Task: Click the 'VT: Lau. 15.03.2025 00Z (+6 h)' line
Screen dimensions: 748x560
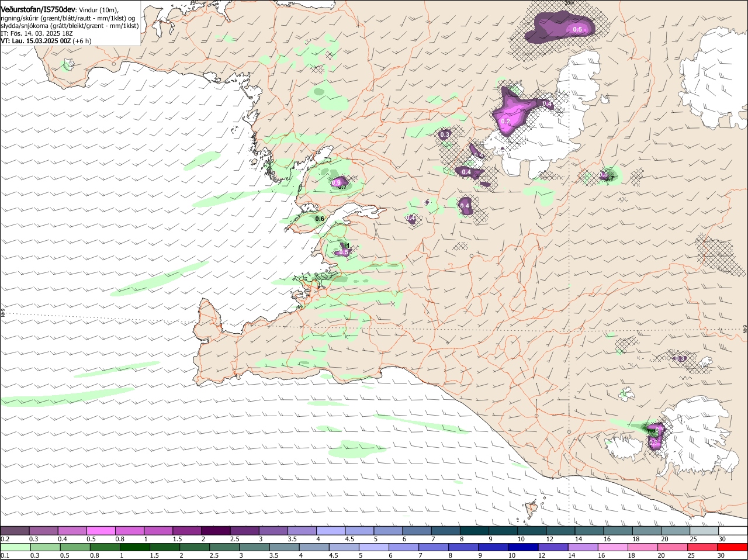Action: pyautogui.click(x=46, y=41)
